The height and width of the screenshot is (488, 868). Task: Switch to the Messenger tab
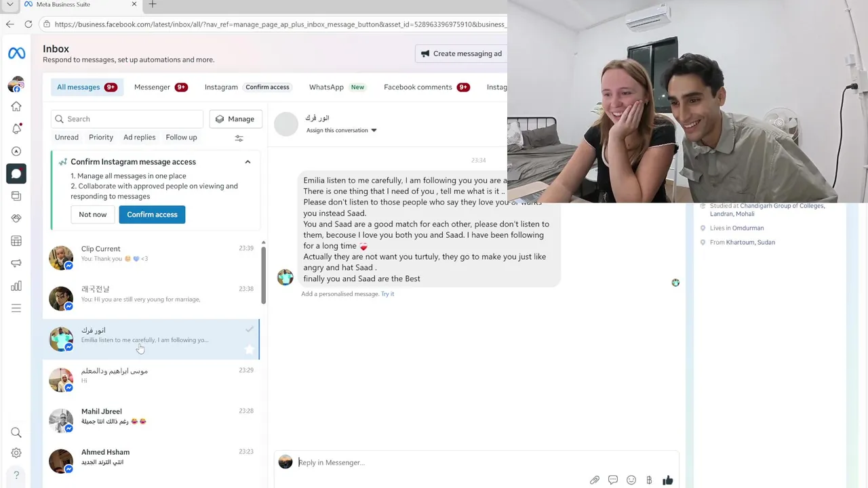(161, 87)
